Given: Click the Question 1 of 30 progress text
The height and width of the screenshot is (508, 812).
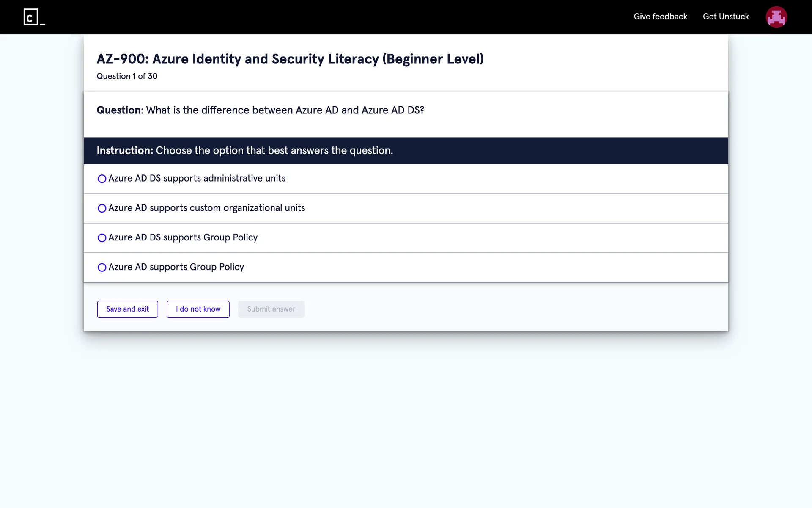Looking at the screenshot, I should coord(127,76).
